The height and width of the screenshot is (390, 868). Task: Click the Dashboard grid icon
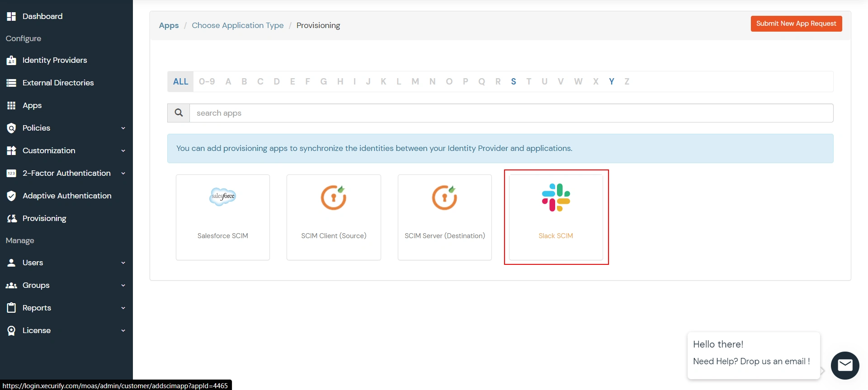(x=11, y=16)
